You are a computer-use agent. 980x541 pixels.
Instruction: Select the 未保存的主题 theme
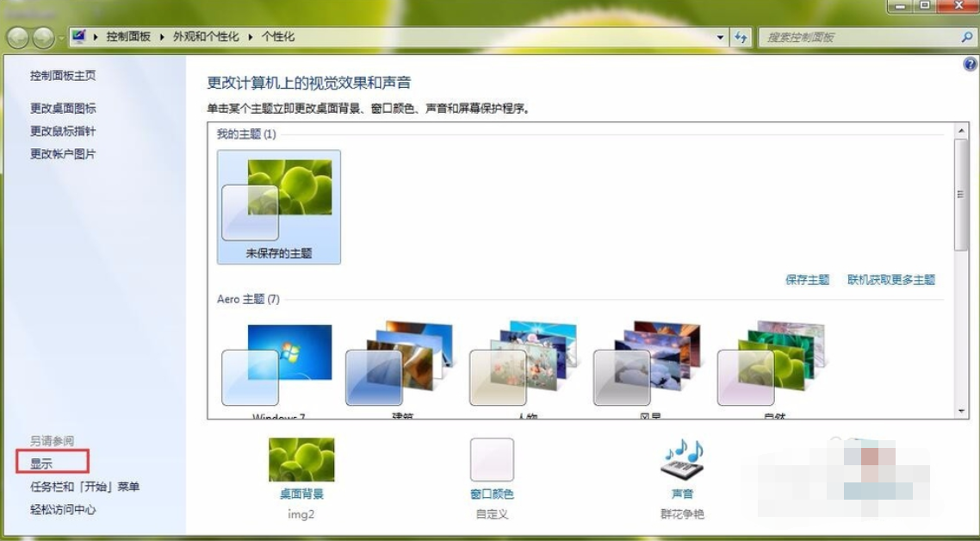(280, 207)
